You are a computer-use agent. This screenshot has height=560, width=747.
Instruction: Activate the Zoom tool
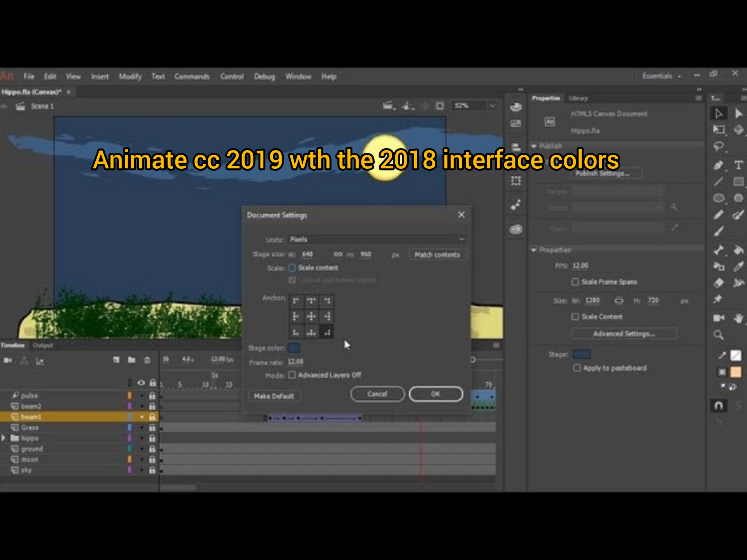click(718, 335)
